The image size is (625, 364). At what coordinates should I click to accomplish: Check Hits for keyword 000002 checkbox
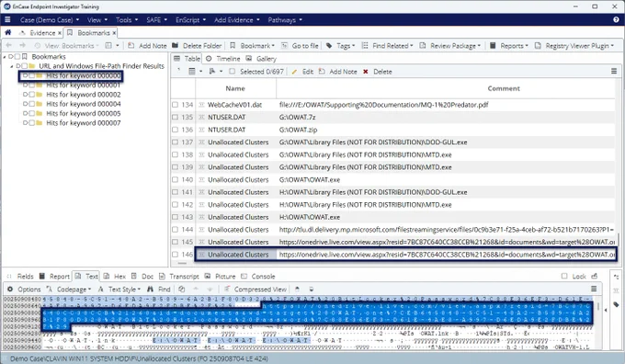tap(32, 95)
